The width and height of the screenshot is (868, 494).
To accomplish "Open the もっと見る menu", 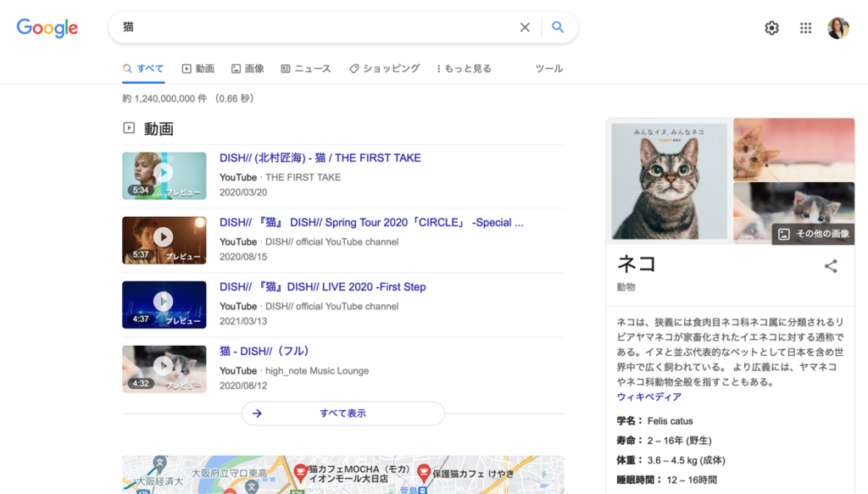I will click(464, 69).
